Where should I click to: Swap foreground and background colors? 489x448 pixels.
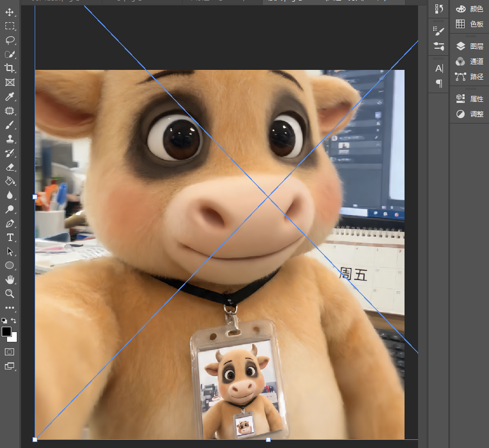click(x=14, y=320)
